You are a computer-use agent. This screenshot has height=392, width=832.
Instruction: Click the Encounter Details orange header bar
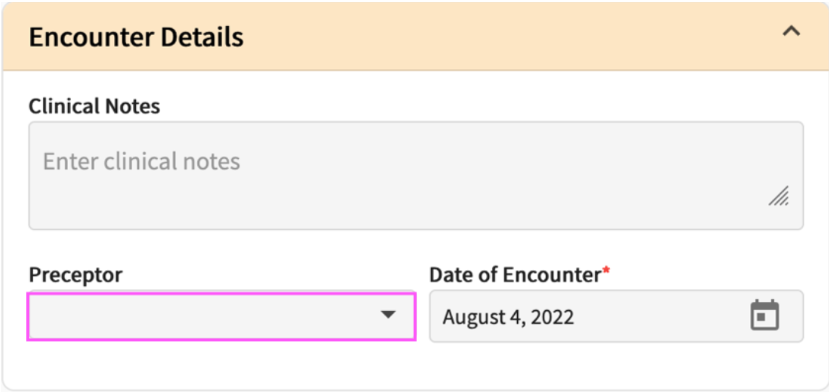click(416, 36)
